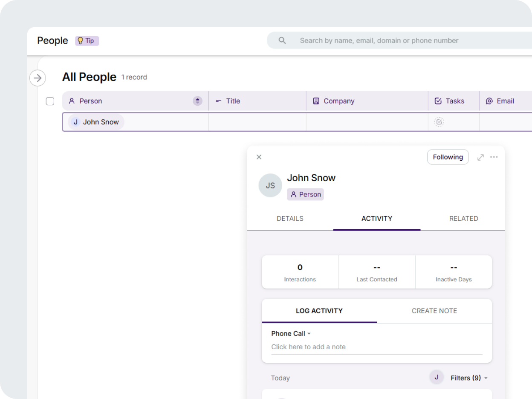Open the Person column sort toggle
The width and height of the screenshot is (532, 399).
pos(197,101)
